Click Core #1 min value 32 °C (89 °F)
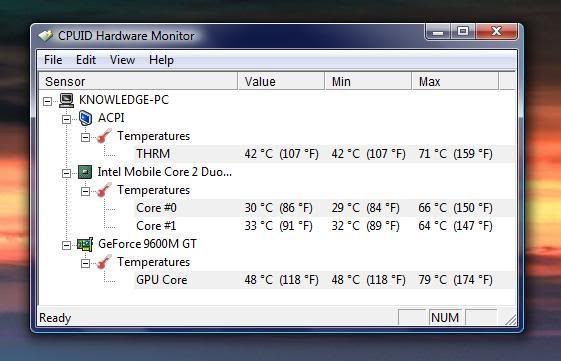This screenshot has height=361, width=561. pos(365,226)
